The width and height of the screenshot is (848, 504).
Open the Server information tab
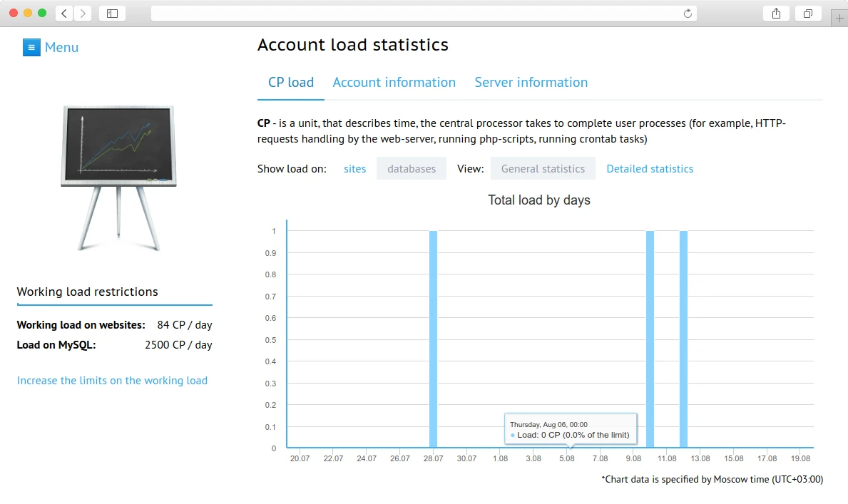[x=531, y=82]
